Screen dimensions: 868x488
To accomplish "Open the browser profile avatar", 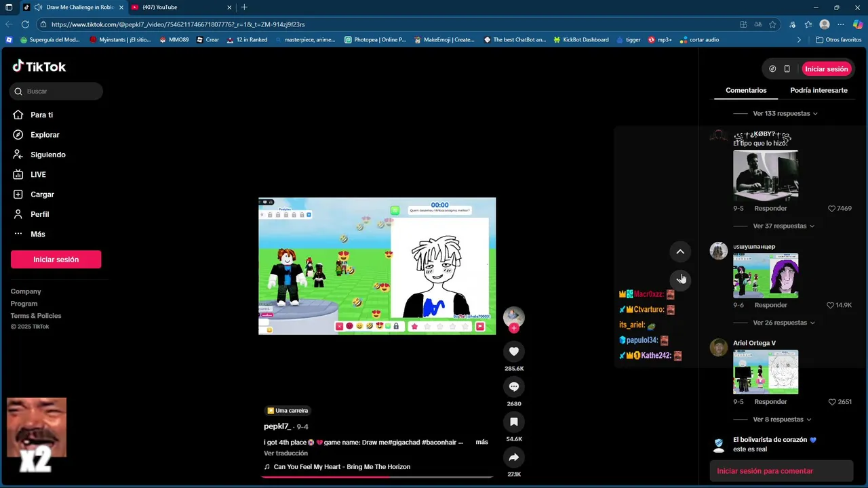I will [x=825, y=24].
